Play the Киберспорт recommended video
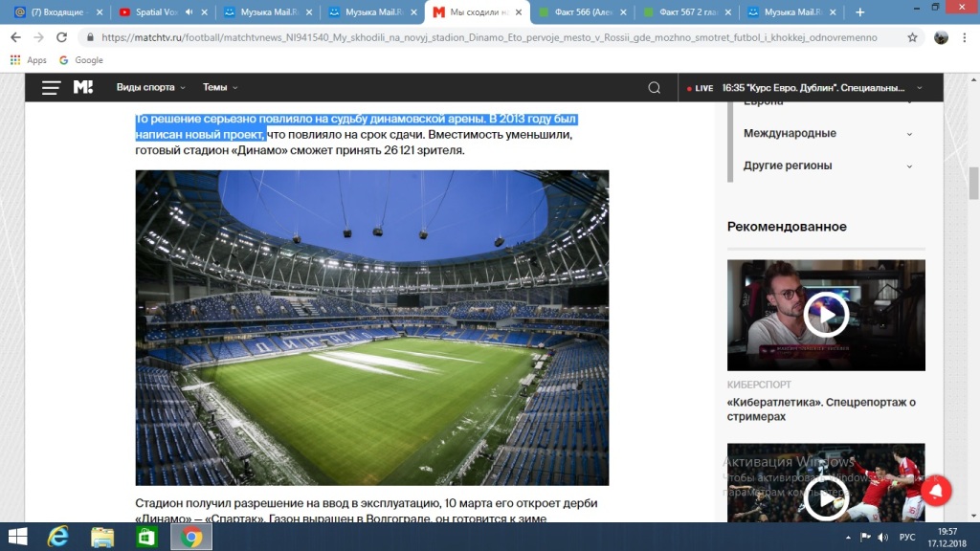This screenshot has height=551, width=980. (x=826, y=315)
